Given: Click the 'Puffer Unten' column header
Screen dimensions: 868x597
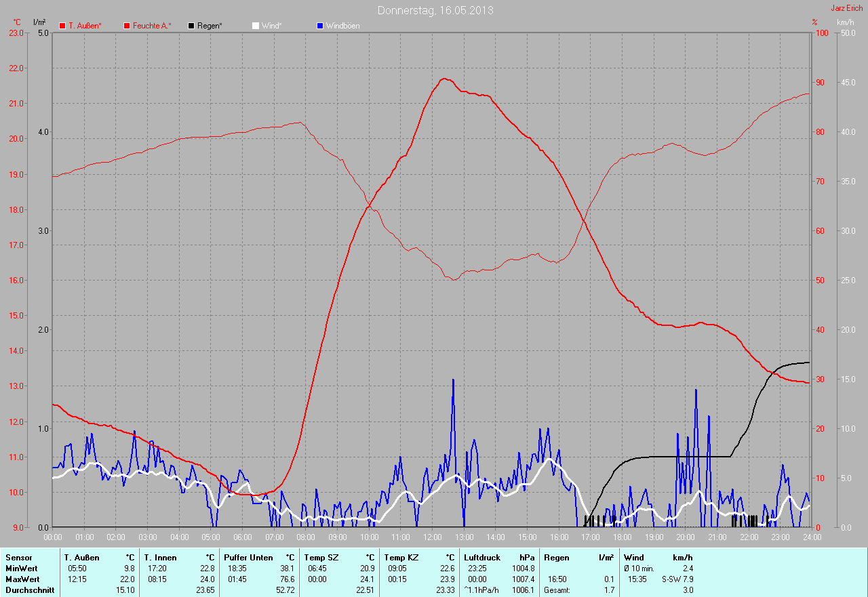Looking at the screenshot, I should point(249,558).
